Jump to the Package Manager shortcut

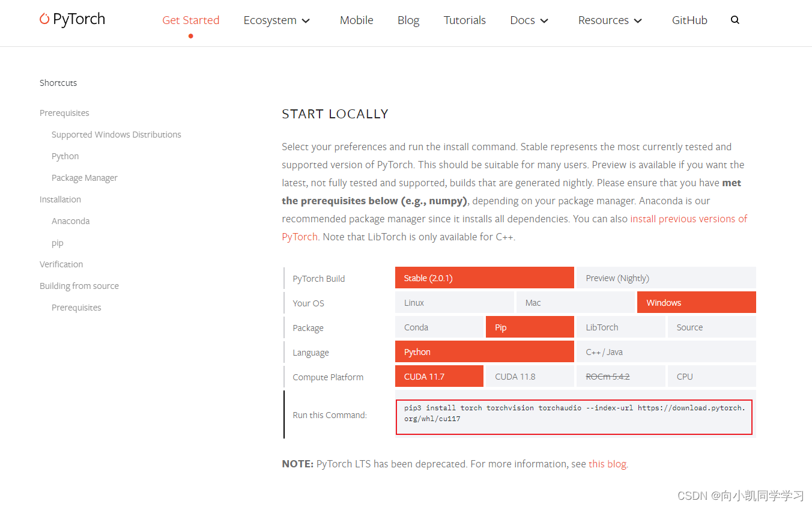(x=85, y=178)
